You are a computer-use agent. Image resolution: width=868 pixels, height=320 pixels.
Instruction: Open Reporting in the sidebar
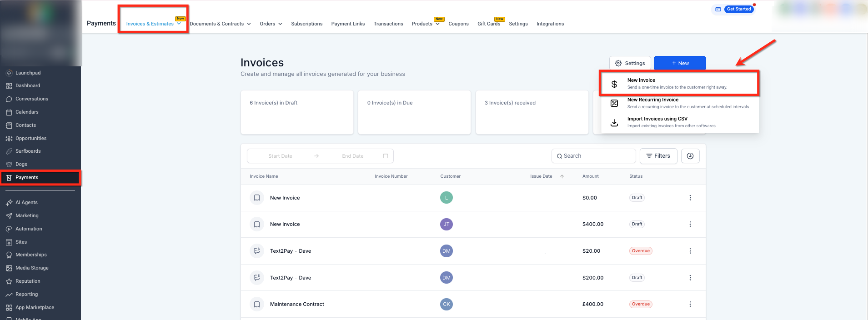(x=26, y=294)
